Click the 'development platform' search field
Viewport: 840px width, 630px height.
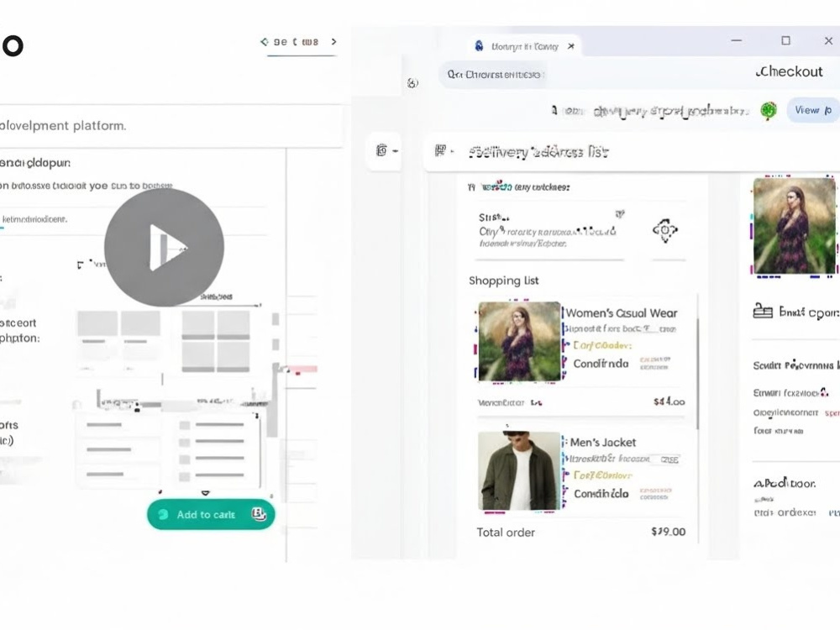(x=171, y=126)
